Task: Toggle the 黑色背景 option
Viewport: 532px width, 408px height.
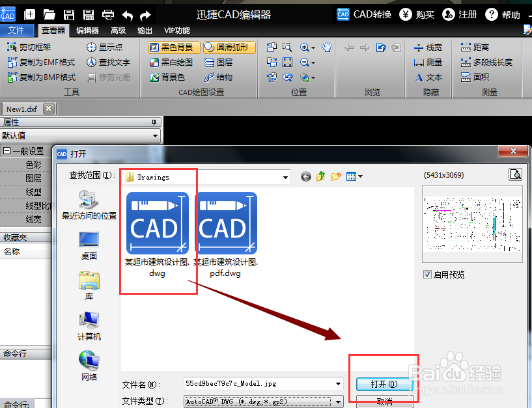Action: 174,47
